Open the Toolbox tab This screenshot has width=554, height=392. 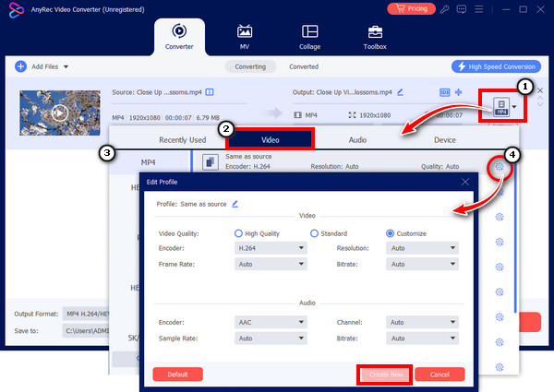375,37
